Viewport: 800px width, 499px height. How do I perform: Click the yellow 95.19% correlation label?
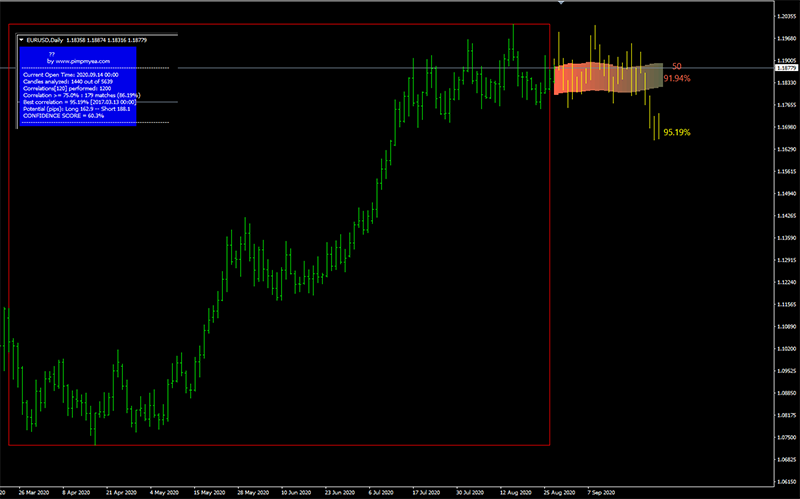(x=677, y=132)
